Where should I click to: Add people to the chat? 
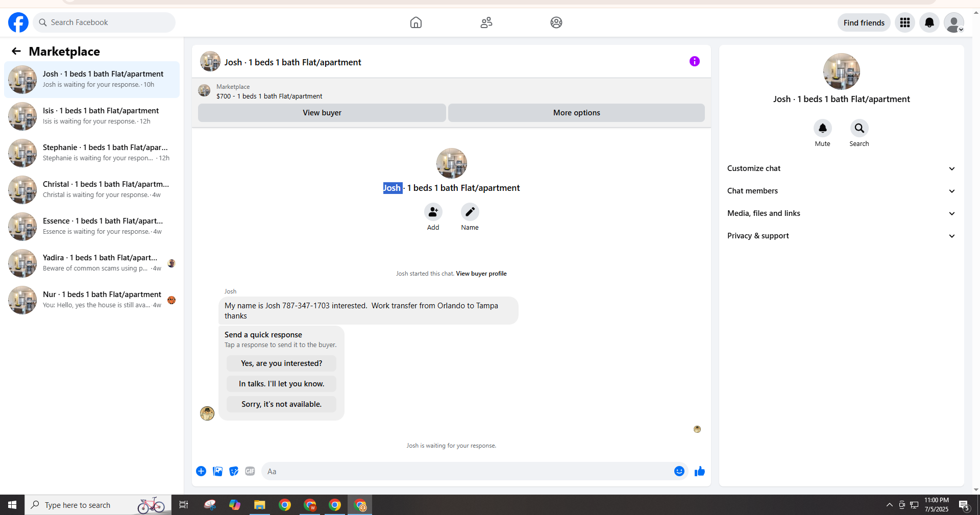(433, 212)
